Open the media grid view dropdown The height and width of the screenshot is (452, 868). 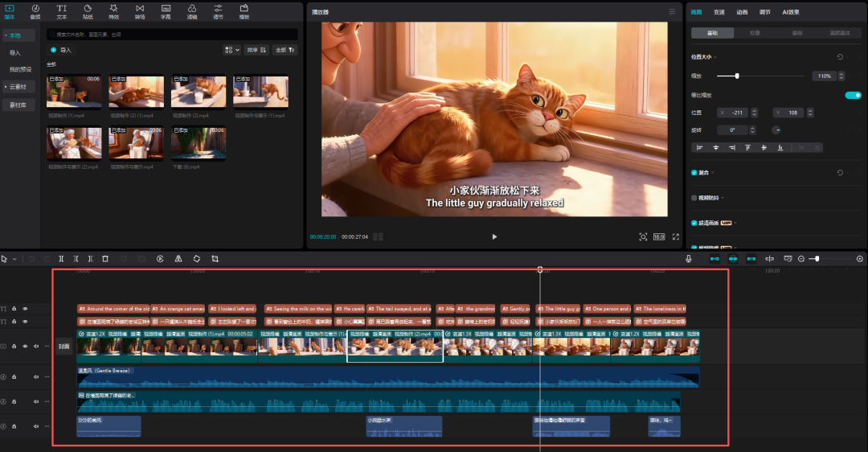(232, 50)
